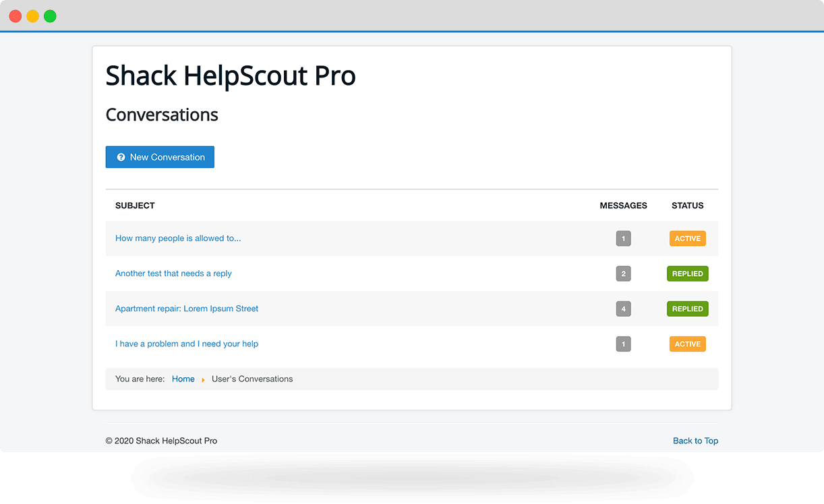Click the SUBJECT column header
824x504 pixels.
pos(135,206)
